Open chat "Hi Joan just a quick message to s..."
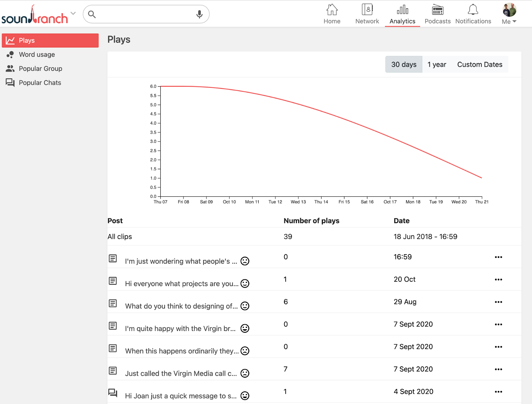 pos(181,396)
